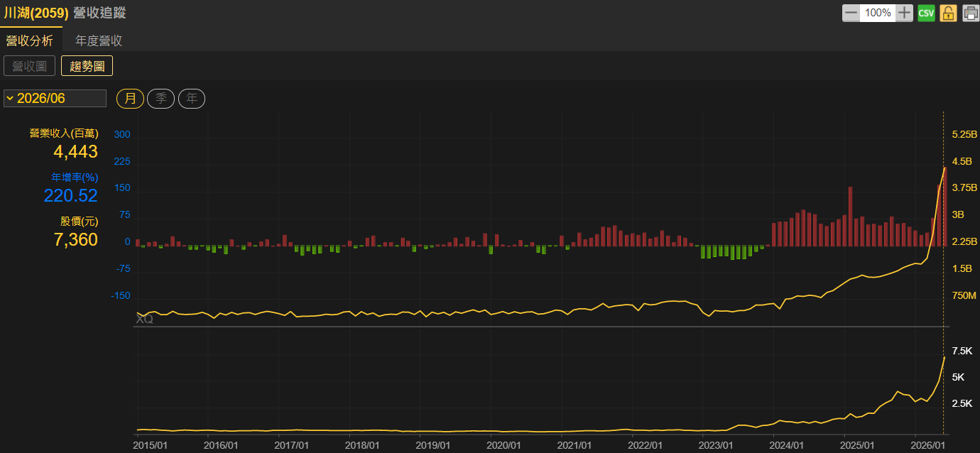Select the 趨勢圖 view
Screen dimensions: 980x453
coord(87,66)
